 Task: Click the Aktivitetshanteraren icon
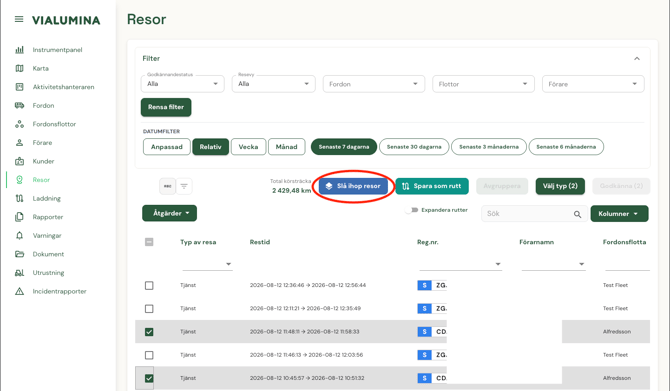[19, 87]
